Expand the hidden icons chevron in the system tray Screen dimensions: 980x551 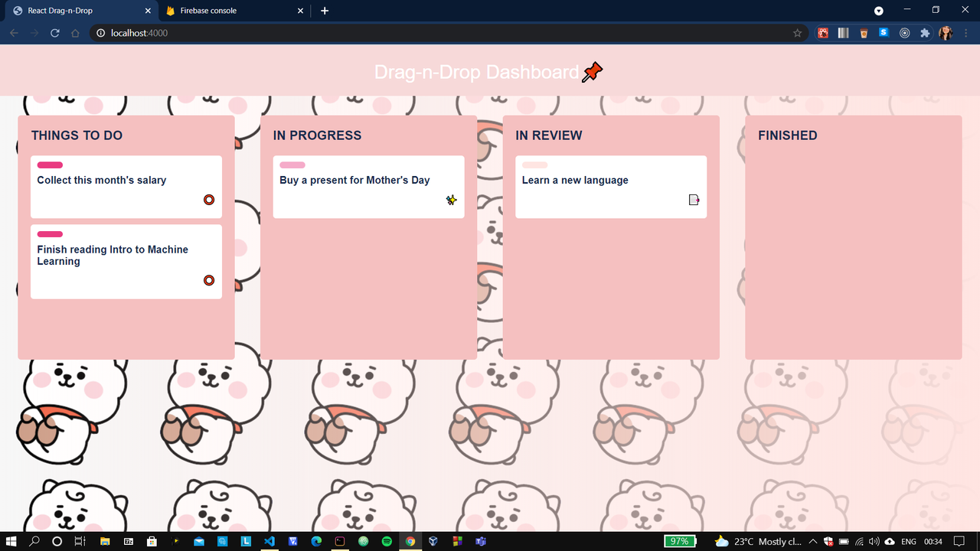812,541
